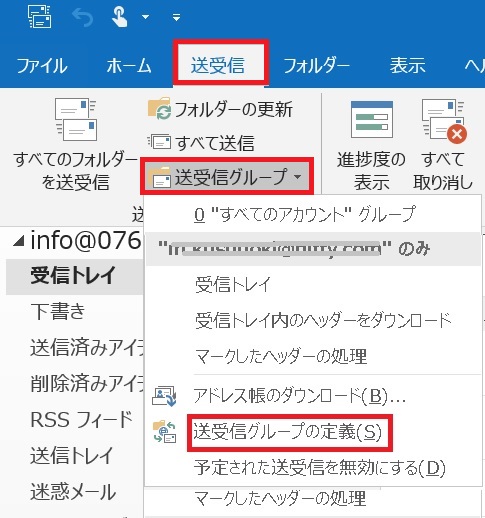Viewport: 485px width, 518px height.
Task: Click the send/receive quick access toolbar icon
Action: tap(40, 17)
